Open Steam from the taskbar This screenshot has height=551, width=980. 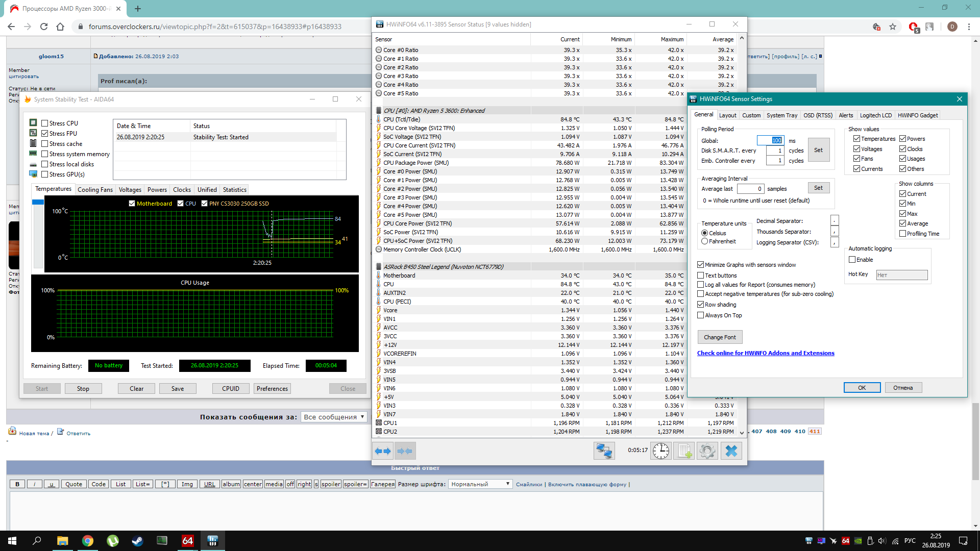137,541
